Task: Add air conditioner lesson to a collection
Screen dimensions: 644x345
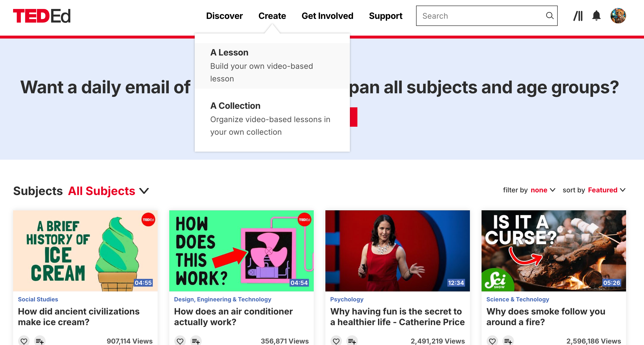Action: (x=196, y=341)
